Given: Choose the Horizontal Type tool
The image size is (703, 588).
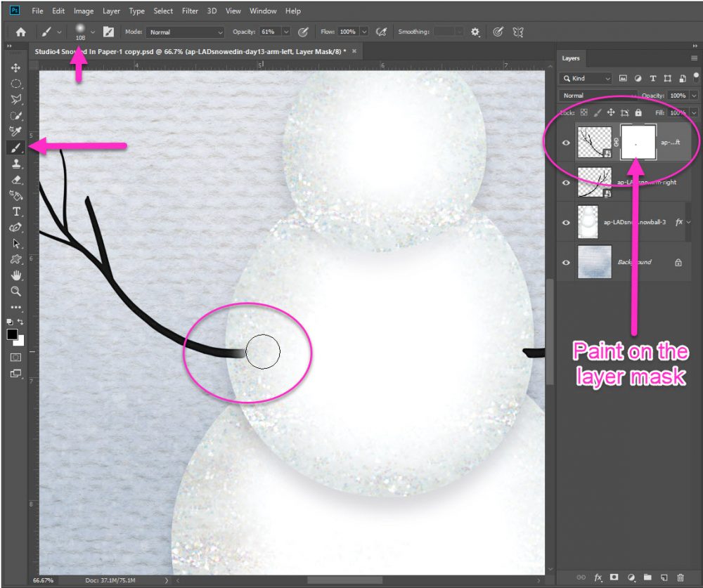Looking at the screenshot, I should click(15, 211).
